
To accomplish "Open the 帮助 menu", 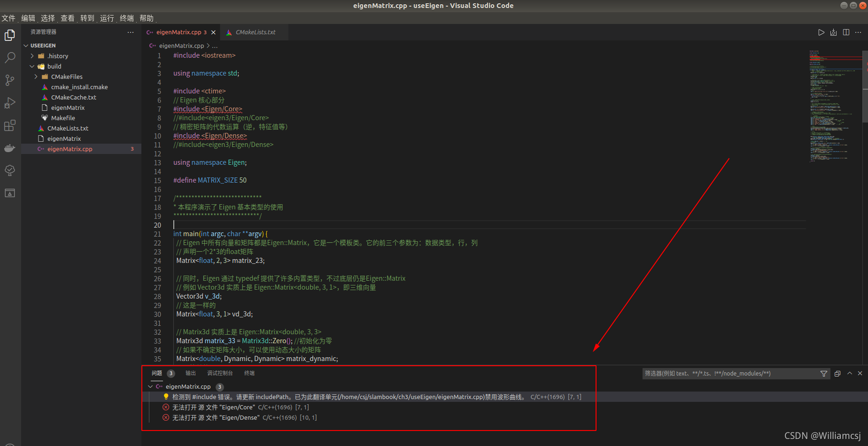I will point(147,18).
